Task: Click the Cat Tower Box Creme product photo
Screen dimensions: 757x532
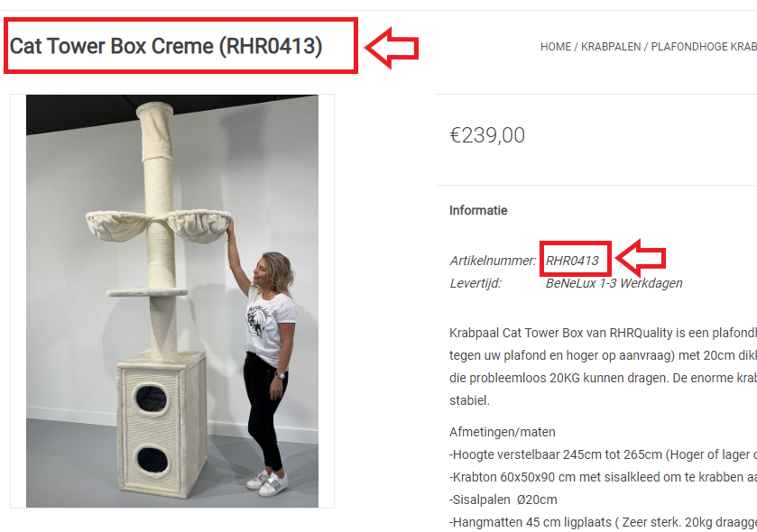Action: 172,301
